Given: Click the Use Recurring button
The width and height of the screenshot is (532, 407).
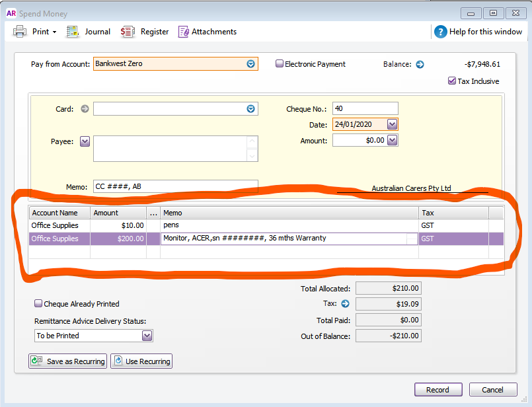Looking at the screenshot, I should (x=141, y=361).
